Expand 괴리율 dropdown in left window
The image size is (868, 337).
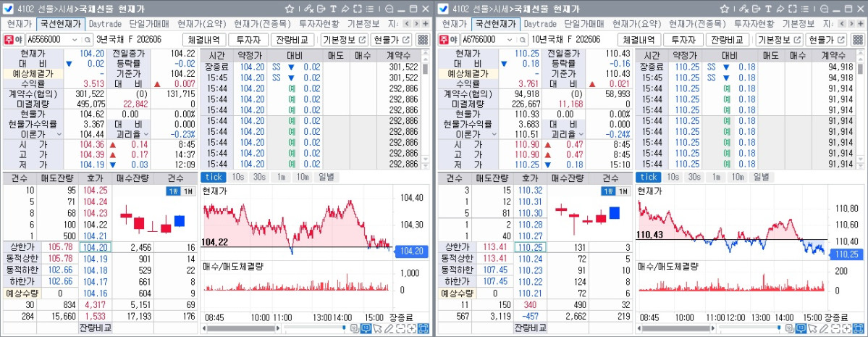[146, 135]
